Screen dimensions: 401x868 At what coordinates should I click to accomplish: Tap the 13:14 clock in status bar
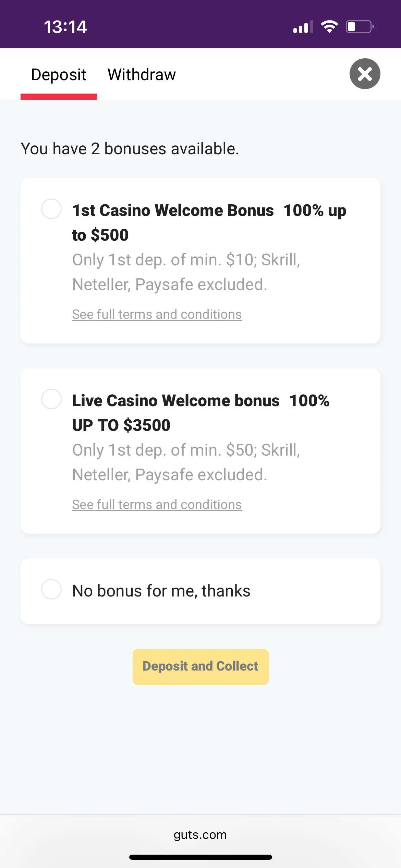(x=65, y=27)
